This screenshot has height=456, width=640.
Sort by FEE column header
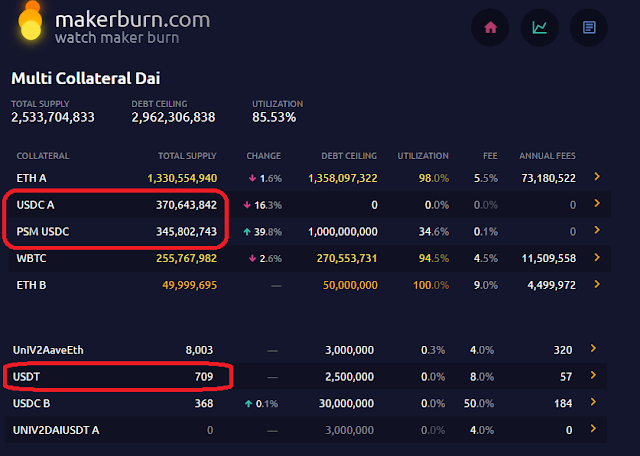(x=490, y=156)
